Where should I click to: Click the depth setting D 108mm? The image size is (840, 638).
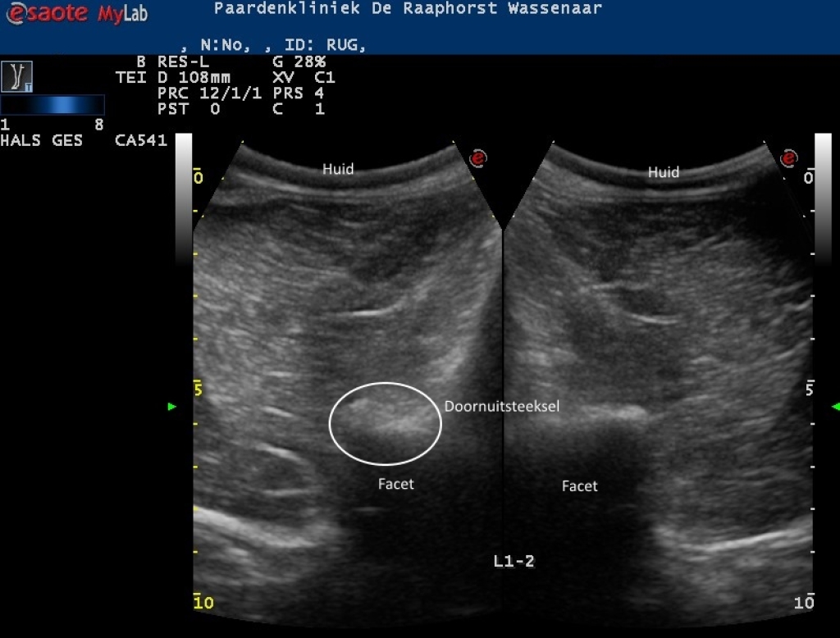(x=194, y=78)
